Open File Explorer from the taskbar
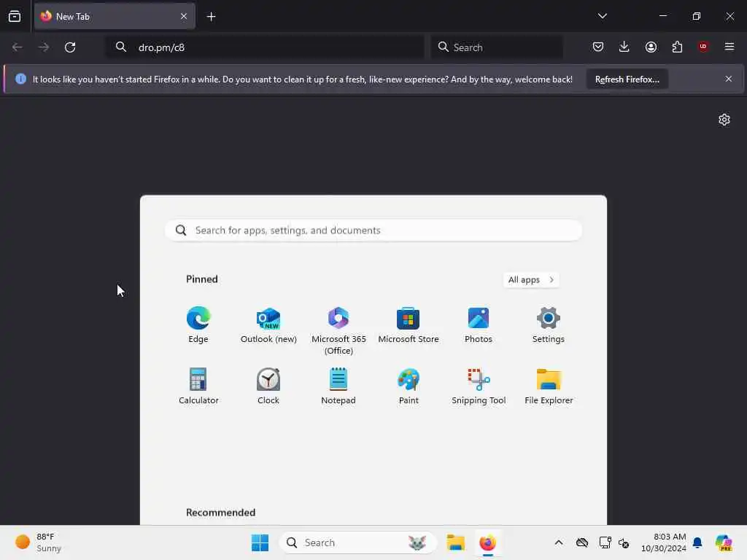Image resolution: width=747 pixels, height=560 pixels. (455, 542)
